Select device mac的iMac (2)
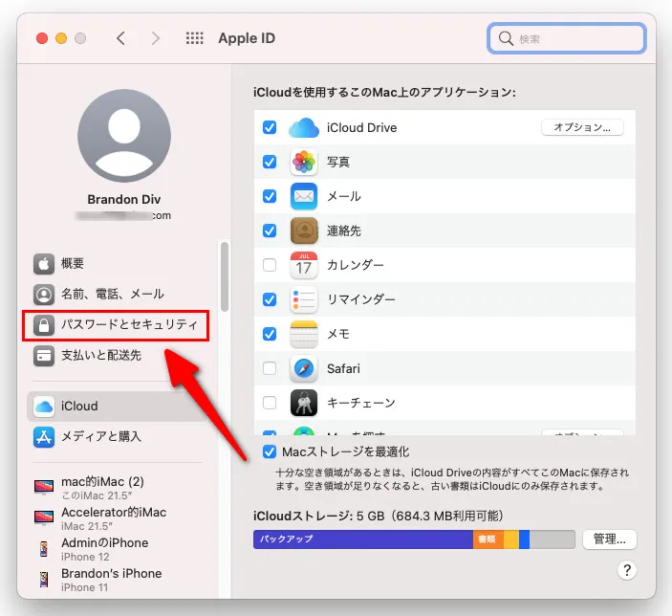Screen dimensions: 672x616 pos(116,488)
